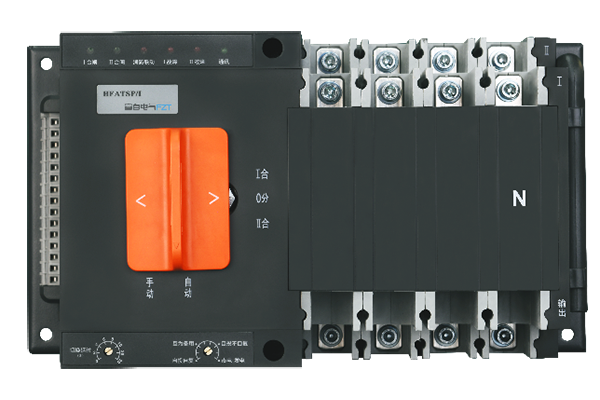
Task: Click the left arrow on orange handle
Action: (140, 200)
